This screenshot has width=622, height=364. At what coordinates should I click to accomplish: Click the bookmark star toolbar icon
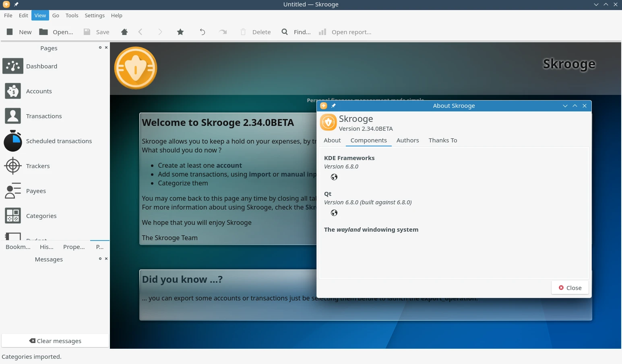coord(180,32)
